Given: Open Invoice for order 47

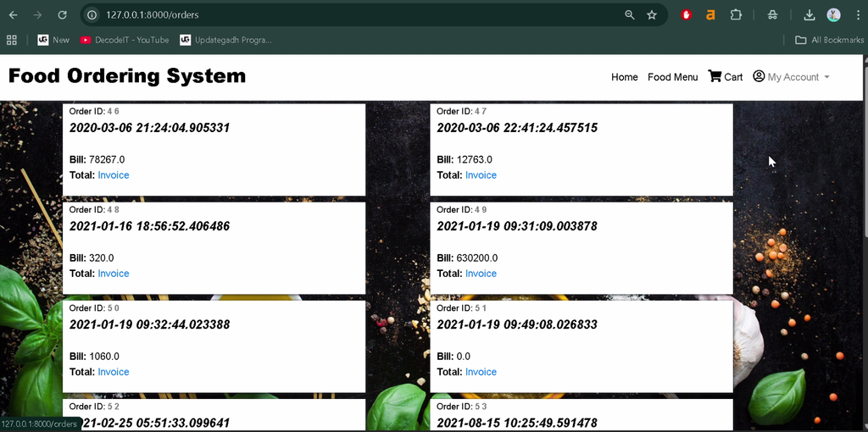Looking at the screenshot, I should pyautogui.click(x=481, y=174).
